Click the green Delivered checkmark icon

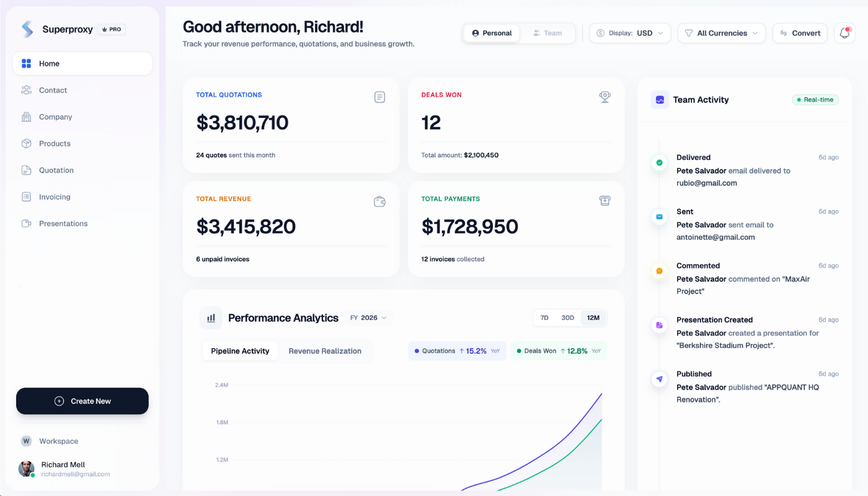pyautogui.click(x=659, y=163)
